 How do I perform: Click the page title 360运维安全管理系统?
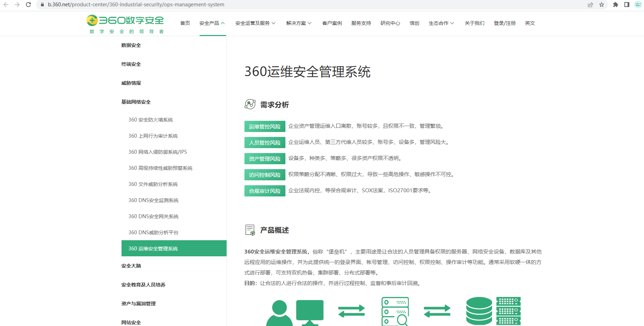coord(307,72)
